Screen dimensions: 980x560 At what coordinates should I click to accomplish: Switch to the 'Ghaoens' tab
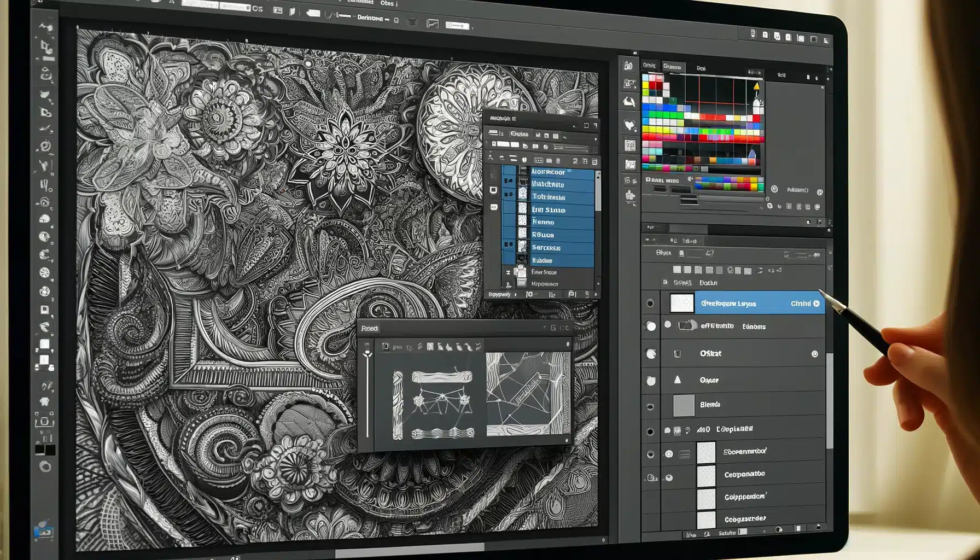(x=672, y=67)
